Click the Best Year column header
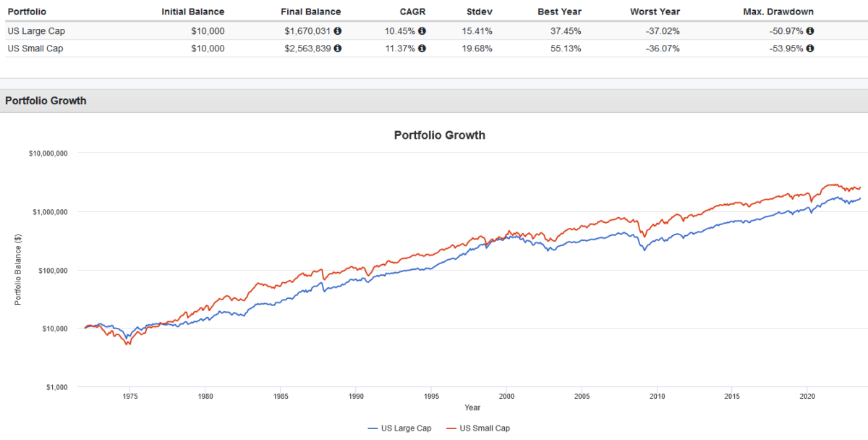 559,12
